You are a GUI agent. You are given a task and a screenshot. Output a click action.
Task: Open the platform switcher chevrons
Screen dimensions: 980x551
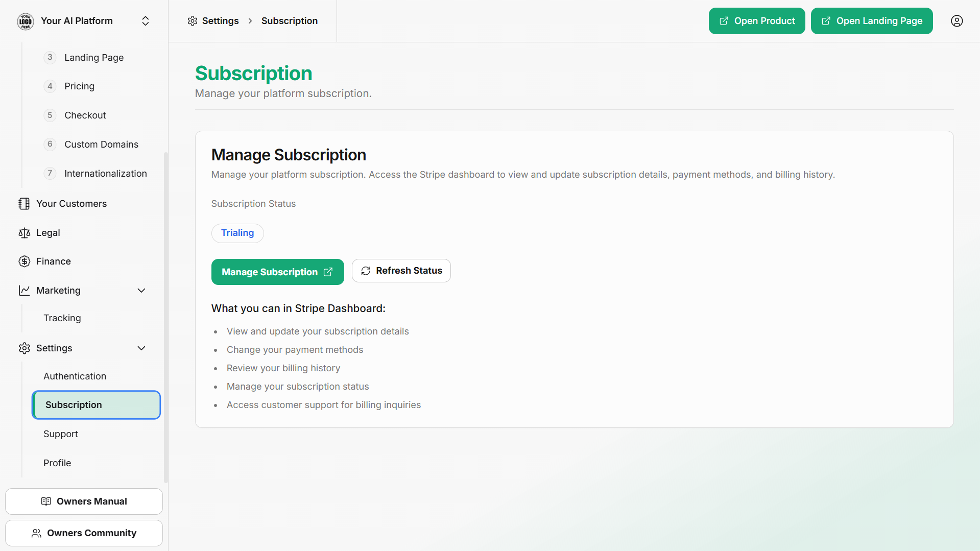[x=146, y=21]
